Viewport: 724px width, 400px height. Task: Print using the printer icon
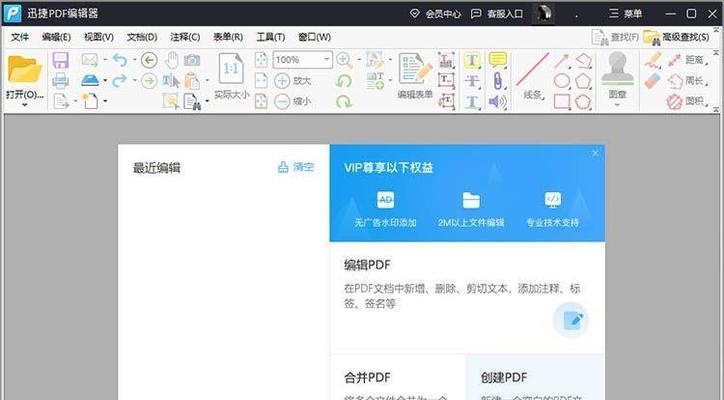(60, 80)
